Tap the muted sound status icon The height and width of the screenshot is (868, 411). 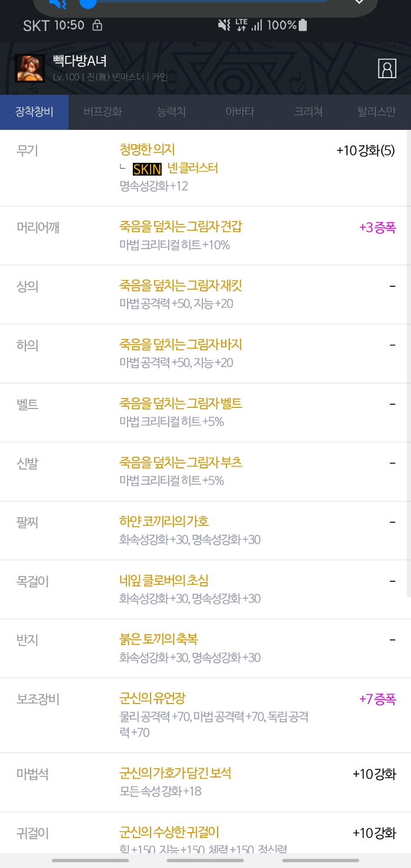click(x=224, y=25)
